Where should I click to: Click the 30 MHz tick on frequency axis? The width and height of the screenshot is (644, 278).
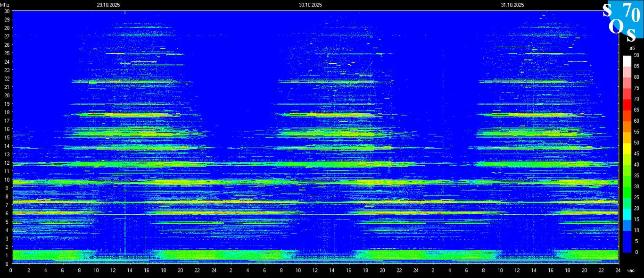coord(7,11)
